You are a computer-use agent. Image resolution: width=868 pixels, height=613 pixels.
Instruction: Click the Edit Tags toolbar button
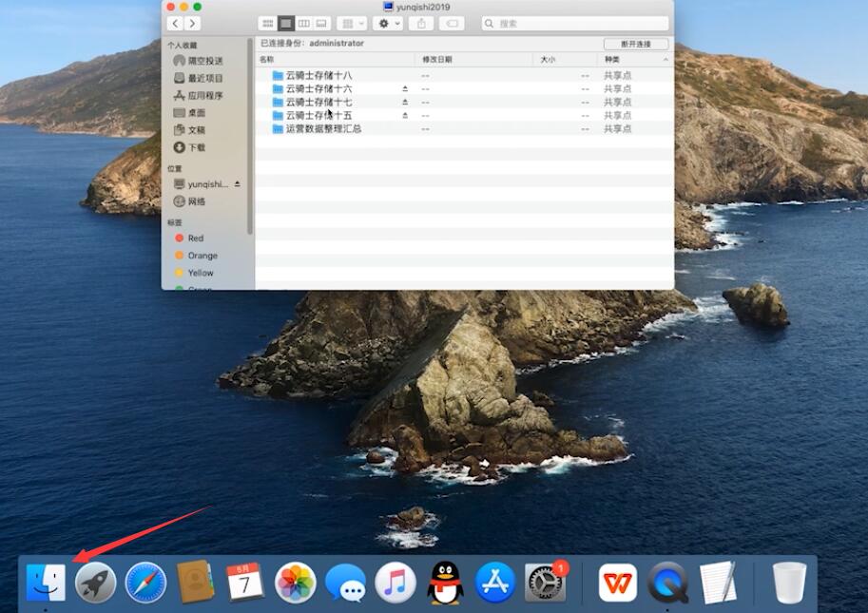452,23
